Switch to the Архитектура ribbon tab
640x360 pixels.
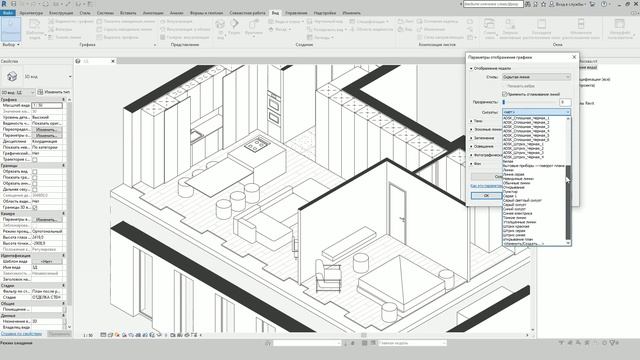(31, 13)
